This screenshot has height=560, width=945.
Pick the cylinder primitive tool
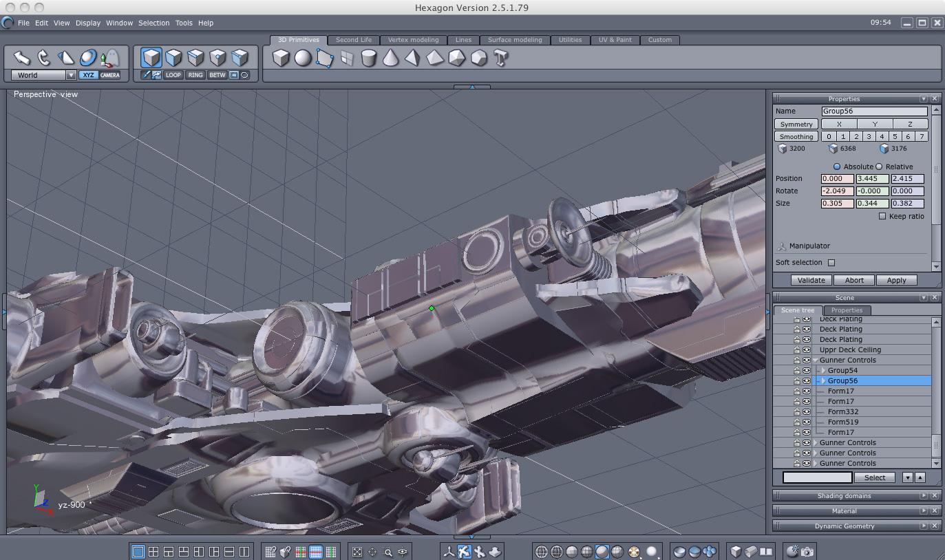tap(369, 58)
